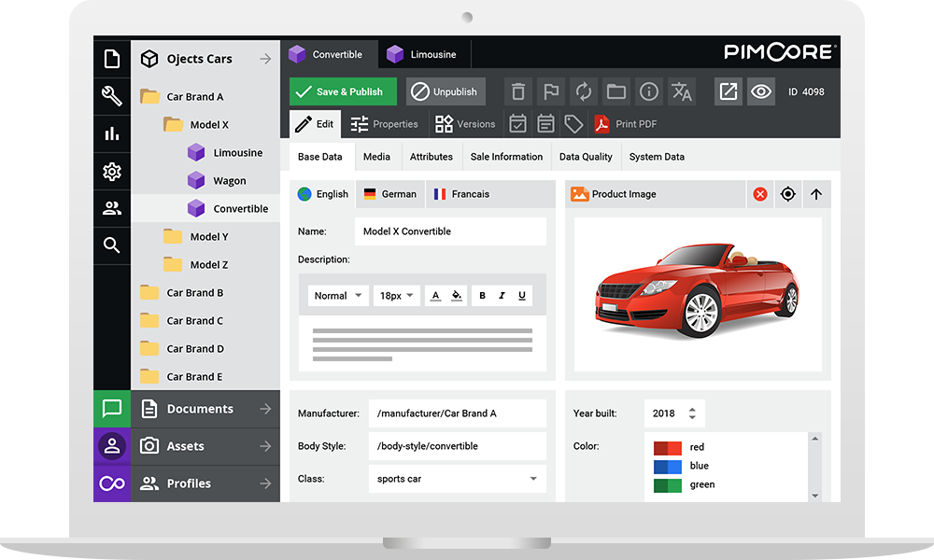Image resolution: width=934 pixels, height=560 pixels.
Task: Click the text color A icon
Action: pos(436,296)
